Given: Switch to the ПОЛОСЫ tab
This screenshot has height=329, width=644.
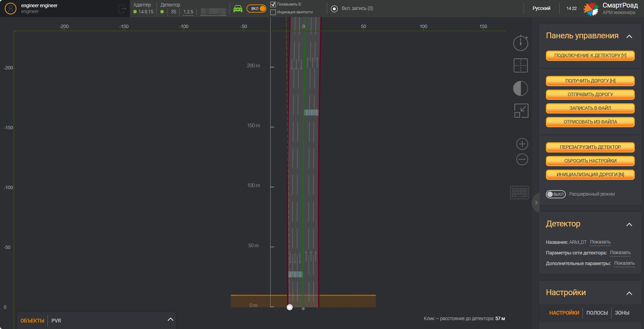Looking at the screenshot, I should 597,313.
